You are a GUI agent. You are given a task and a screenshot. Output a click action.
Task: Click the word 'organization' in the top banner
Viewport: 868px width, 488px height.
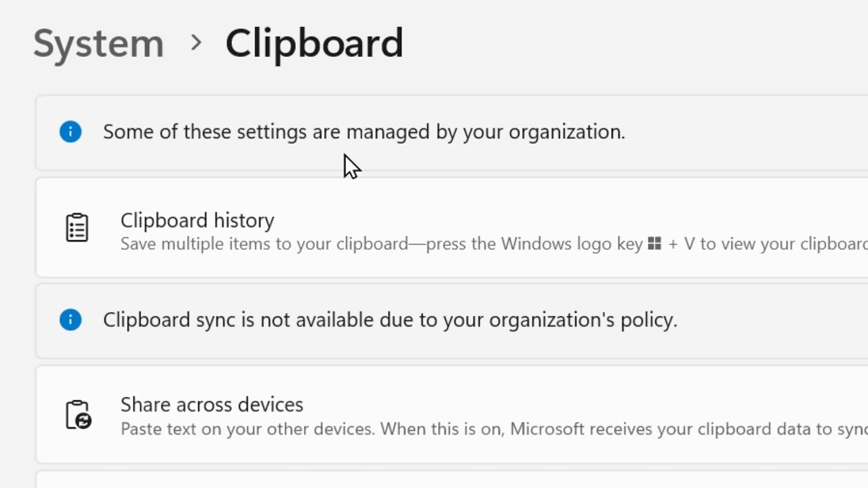(x=566, y=132)
